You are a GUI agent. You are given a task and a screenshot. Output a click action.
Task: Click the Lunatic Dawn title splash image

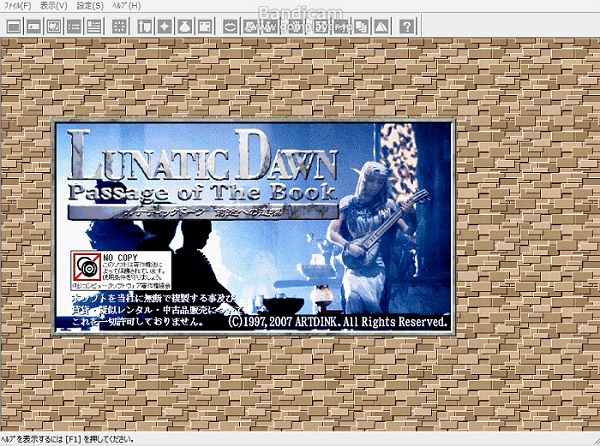253,227
